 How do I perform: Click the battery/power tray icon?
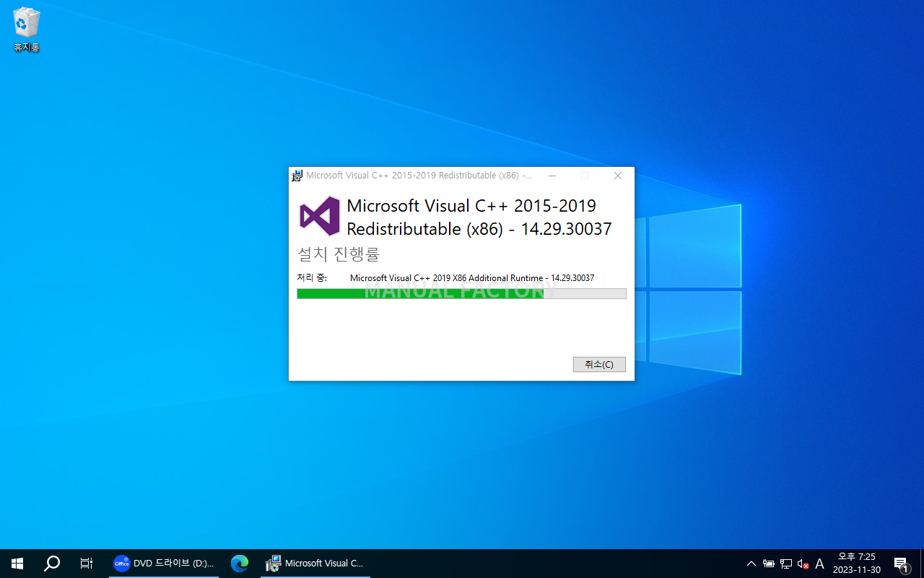coord(769,564)
